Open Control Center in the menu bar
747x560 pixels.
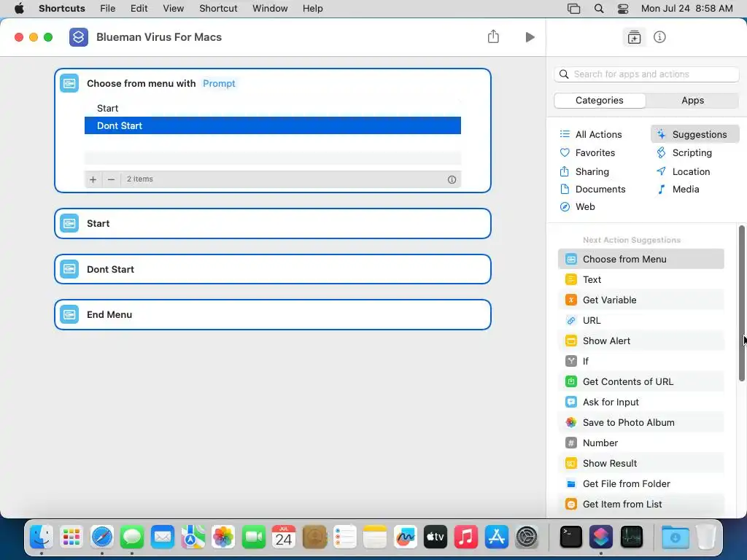[623, 9]
